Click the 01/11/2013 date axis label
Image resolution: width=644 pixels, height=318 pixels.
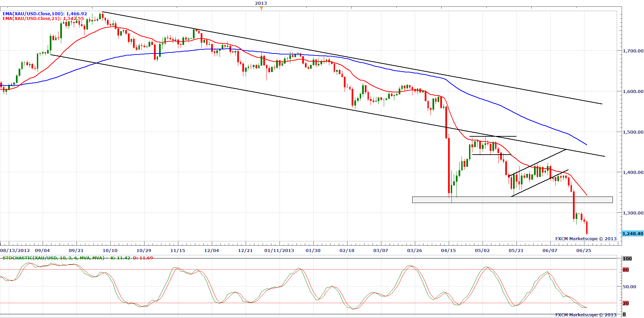pos(279,251)
